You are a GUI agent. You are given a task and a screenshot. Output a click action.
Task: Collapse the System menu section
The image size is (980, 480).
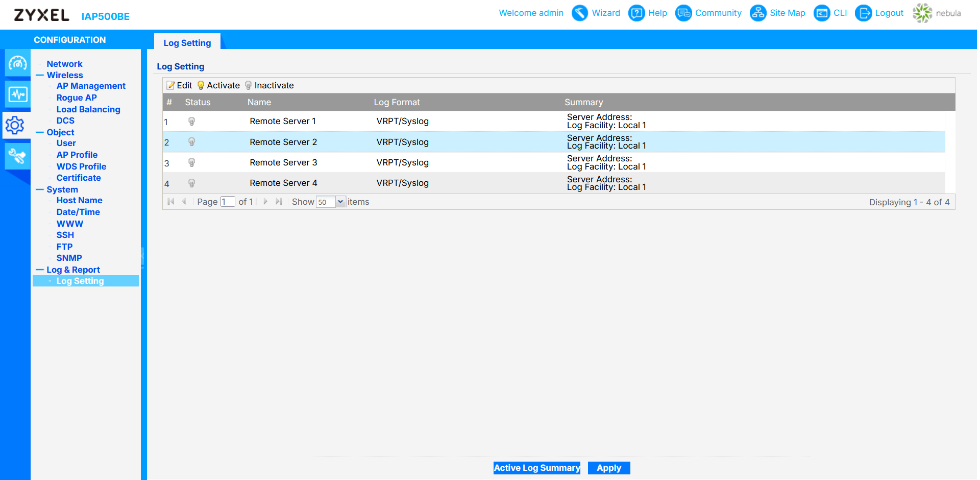pyautogui.click(x=40, y=190)
